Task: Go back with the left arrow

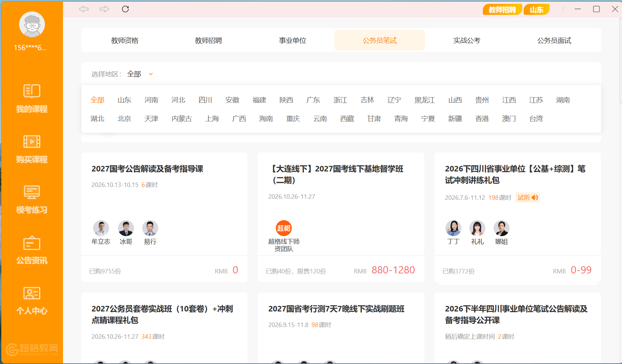Action: pos(84,9)
